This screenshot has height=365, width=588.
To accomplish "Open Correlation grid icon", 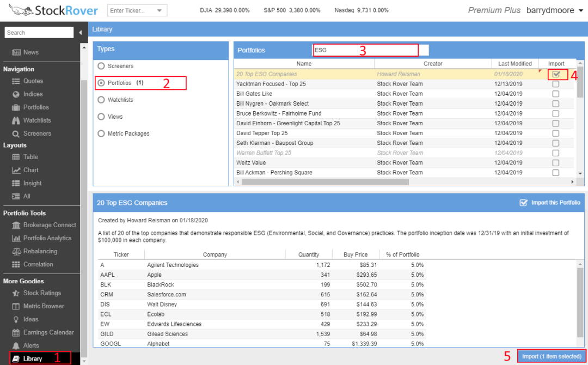I will click(x=16, y=264).
